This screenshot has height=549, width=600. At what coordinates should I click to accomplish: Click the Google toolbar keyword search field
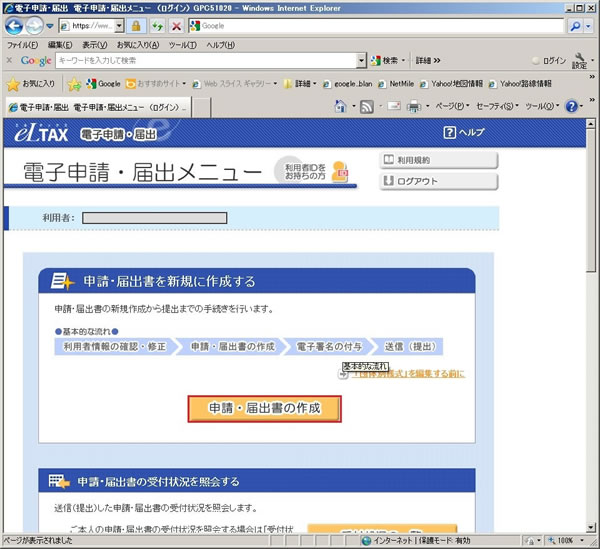click(x=206, y=60)
